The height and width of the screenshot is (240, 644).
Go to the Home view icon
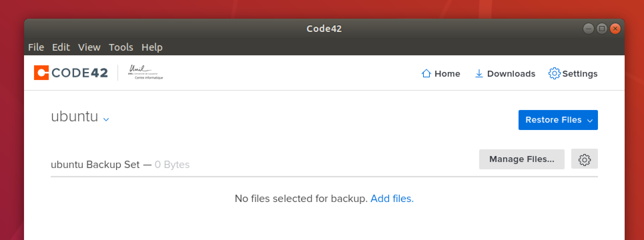click(x=426, y=74)
